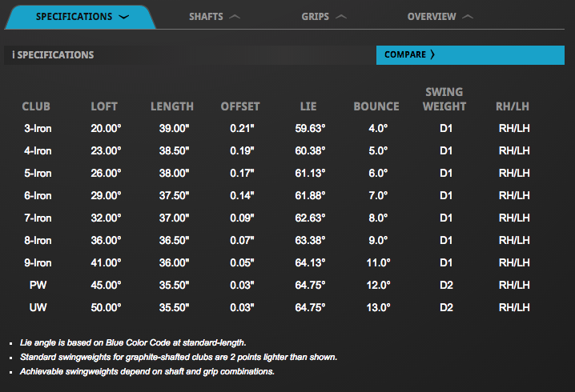This screenshot has height=392, width=575.
Task: Click the D1 swing weight for 3-Iron
Action: [x=446, y=129]
